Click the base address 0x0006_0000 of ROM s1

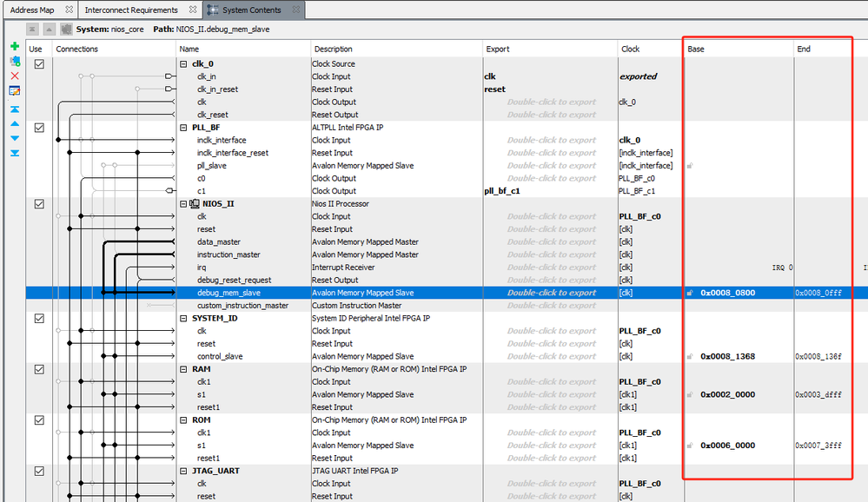point(727,446)
